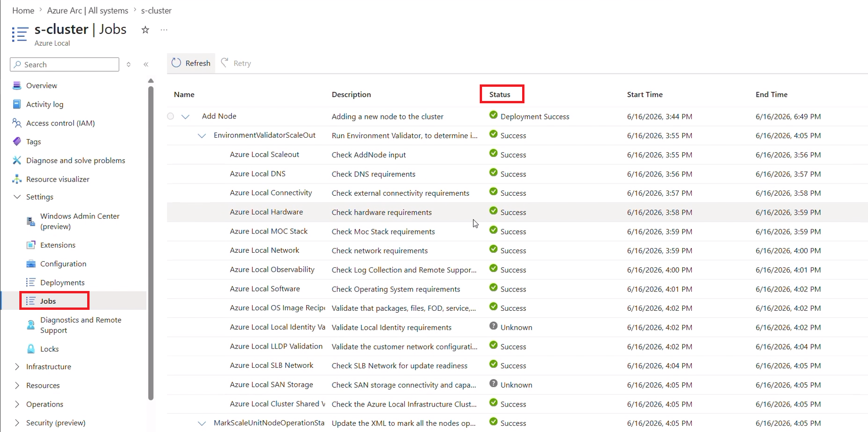
Task: Click 'Deployment Success' status text
Action: click(x=535, y=116)
